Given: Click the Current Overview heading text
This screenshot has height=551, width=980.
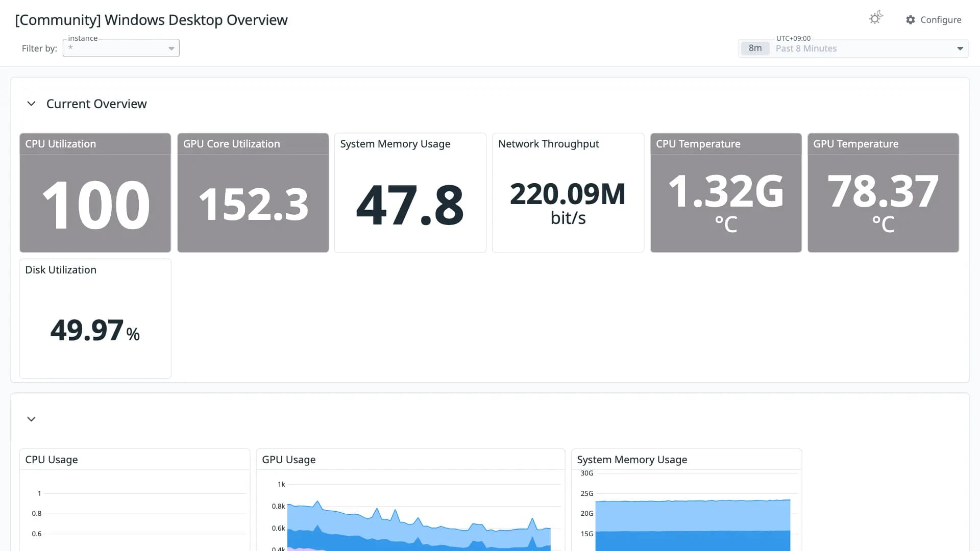Looking at the screenshot, I should 96,104.
